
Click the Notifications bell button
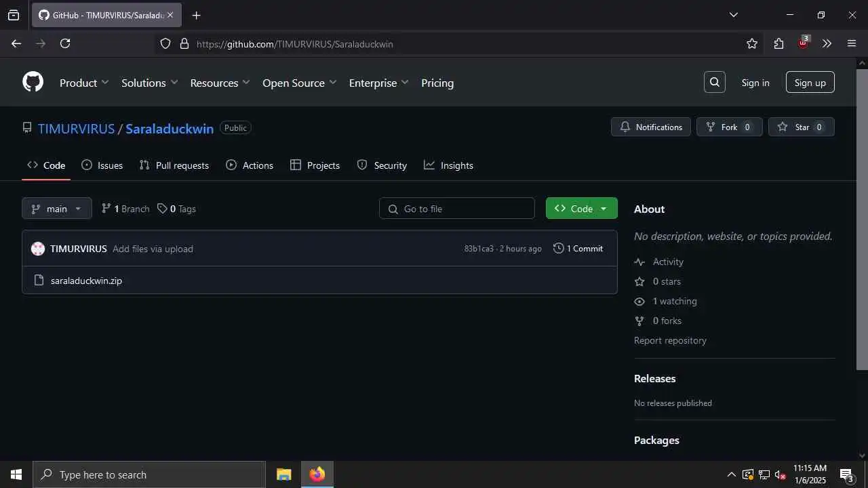[x=651, y=127]
